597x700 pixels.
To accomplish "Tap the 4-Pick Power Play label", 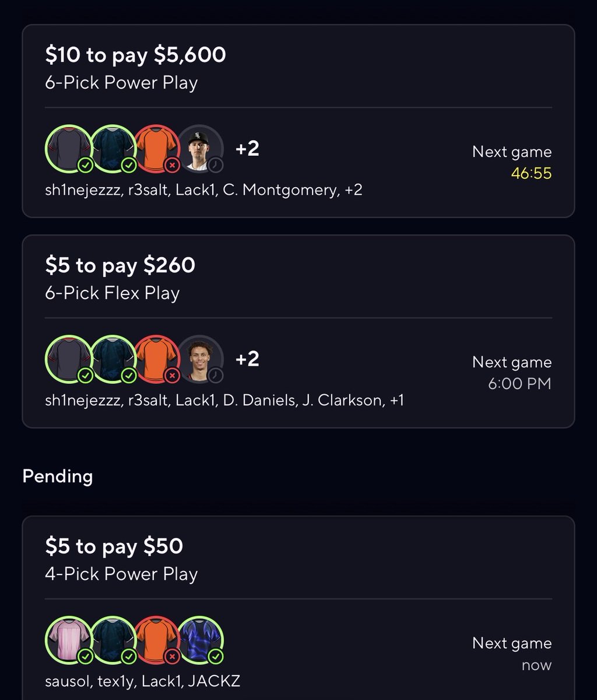I will tap(121, 574).
